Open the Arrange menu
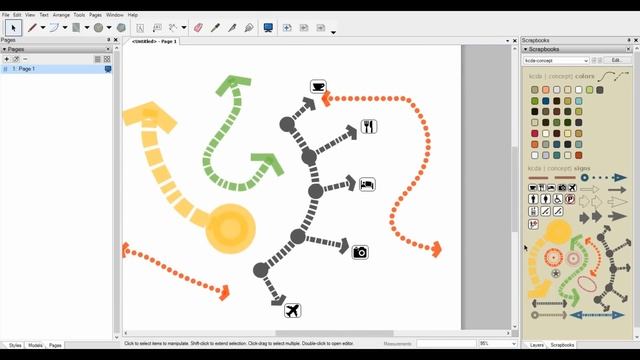640x360 pixels. [x=61, y=15]
